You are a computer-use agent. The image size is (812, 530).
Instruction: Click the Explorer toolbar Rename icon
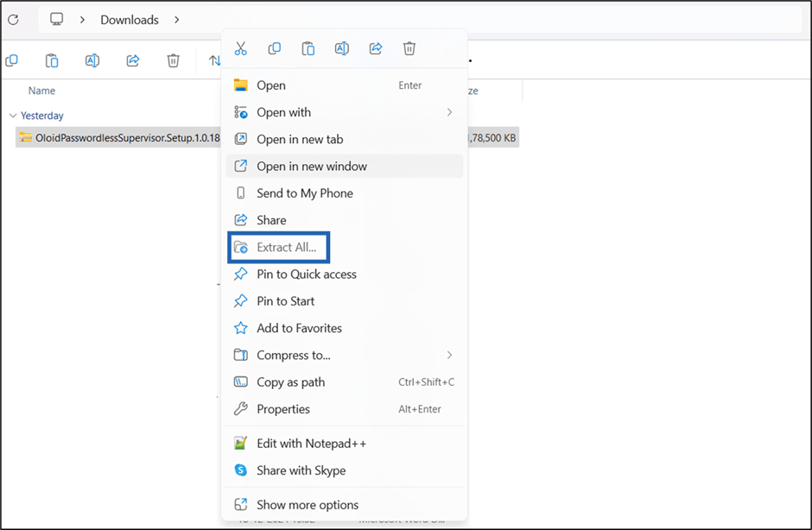pyautogui.click(x=92, y=60)
